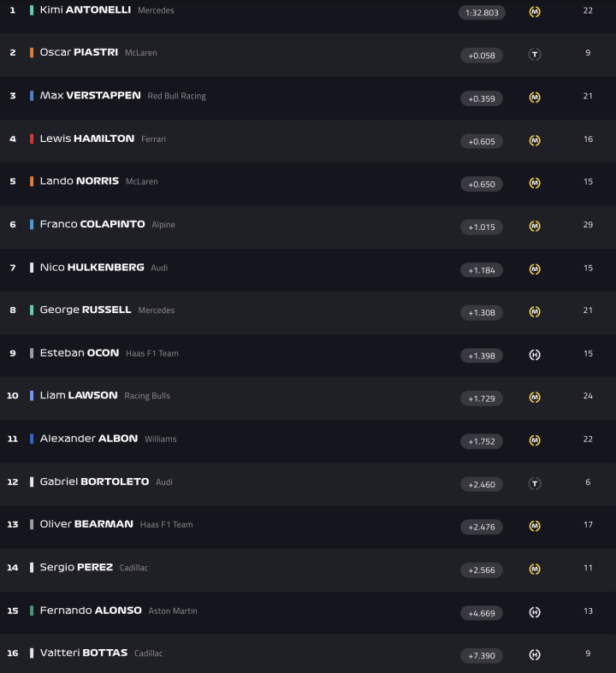The image size is (616, 673).
Task: Open Kimi Antonelli driver name
Action: (x=85, y=10)
